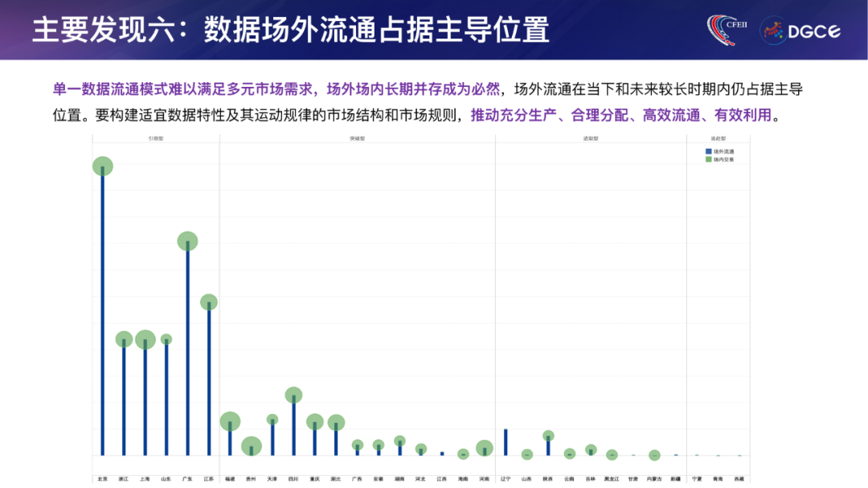Viewport: 868px width, 488px height.
Task: Click the 天津 axis label
Action: pyautogui.click(x=272, y=479)
